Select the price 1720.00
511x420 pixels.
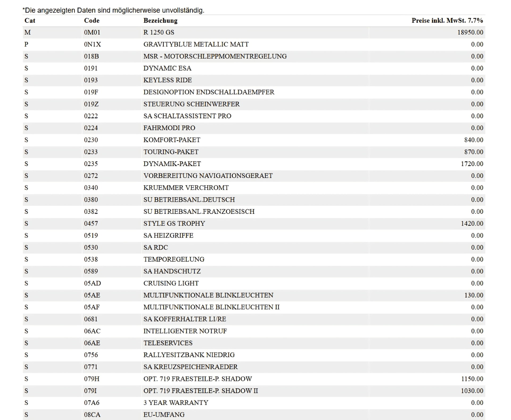[x=472, y=164]
